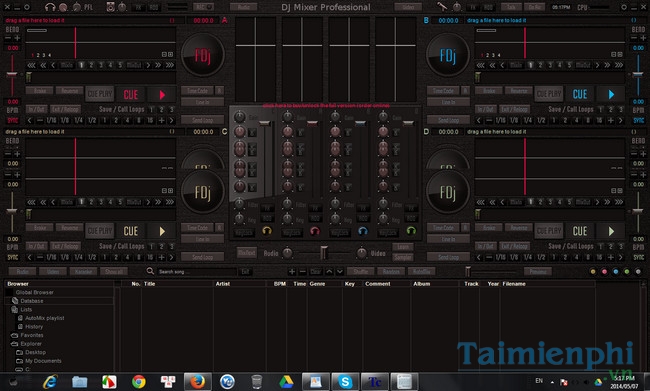Screen dimensions: 650x391
Task: Select Global Browser in the browser panel
Action: [x=34, y=292]
